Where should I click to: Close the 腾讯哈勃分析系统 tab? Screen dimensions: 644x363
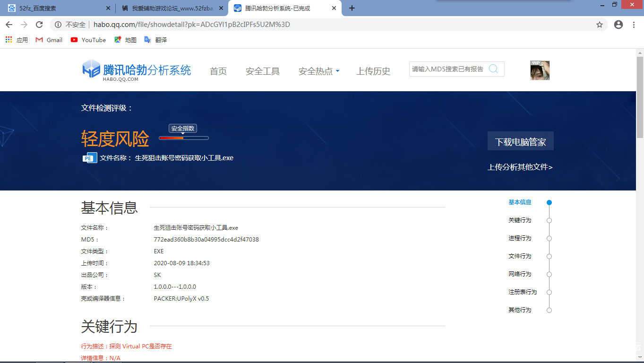coord(334,8)
